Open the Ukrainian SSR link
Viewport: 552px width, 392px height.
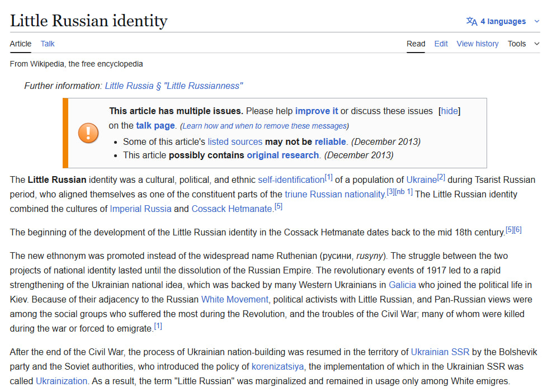click(x=440, y=352)
